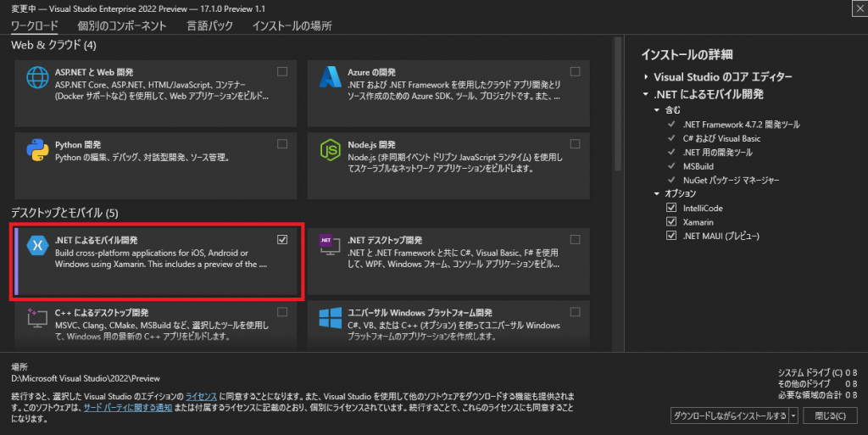Check the Node.js 開発 workload checkbox
Viewport: 868px width, 435px height.
[x=576, y=144]
